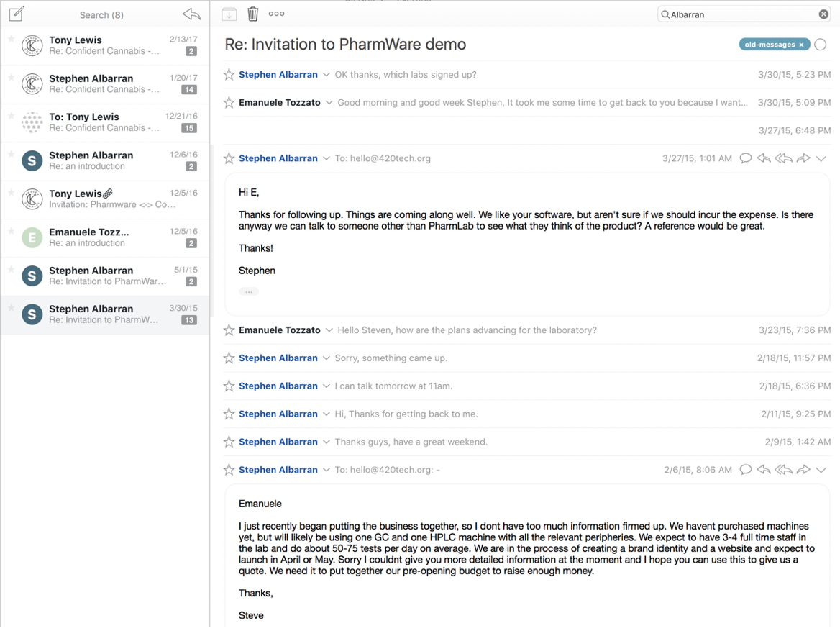Star Emanuele's 'Good morning and good week' message
Image resolution: width=840 pixels, height=636 pixels.
click(x=229, y=102)
